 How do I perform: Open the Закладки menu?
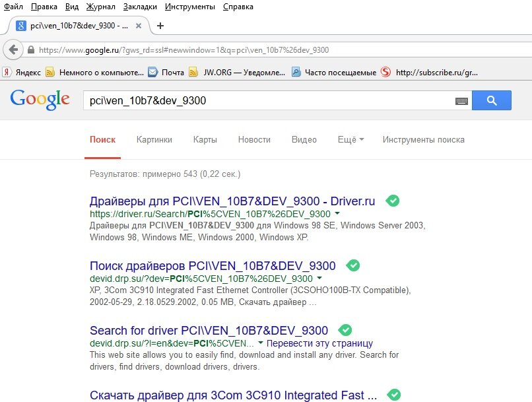coord(140,7)
